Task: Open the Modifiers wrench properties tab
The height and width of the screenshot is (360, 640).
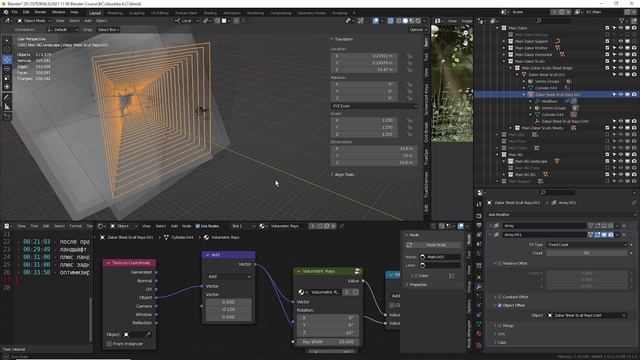Action: (x=479, y=287)
